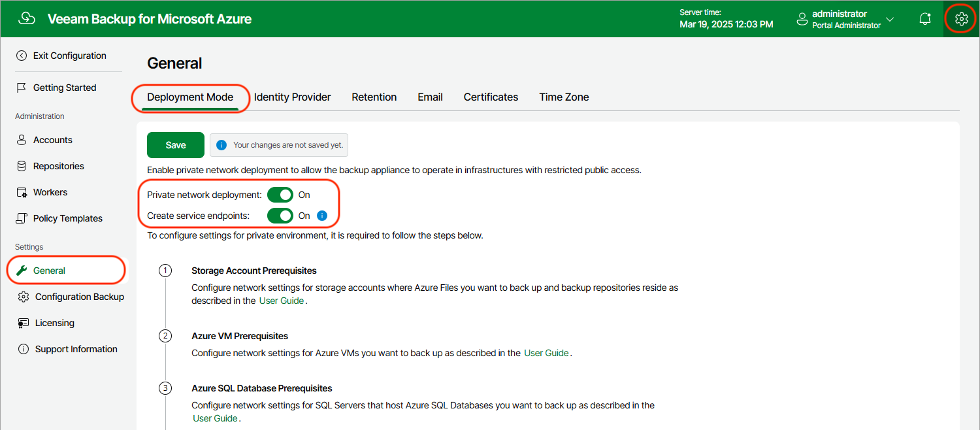Image resolution: width=980 pixels, height=430 pixels.
Task: Select Exit Configuration in sidebar
Action: 70,56
